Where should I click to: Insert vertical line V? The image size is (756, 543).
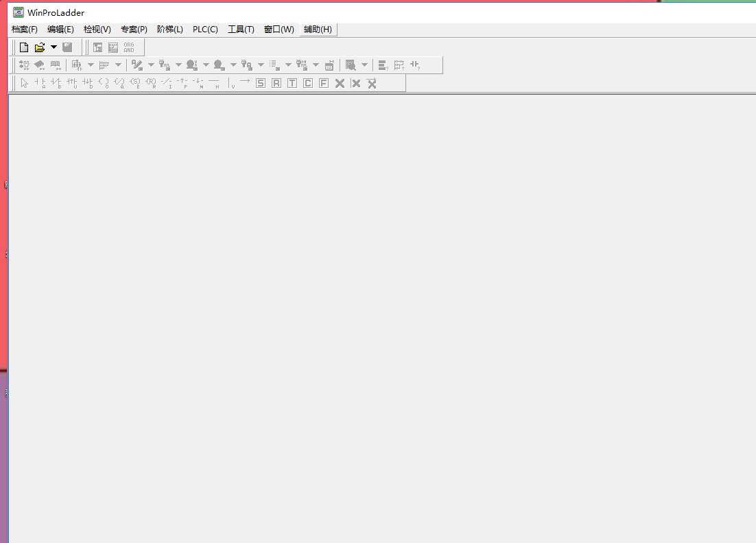pos(232,83)
